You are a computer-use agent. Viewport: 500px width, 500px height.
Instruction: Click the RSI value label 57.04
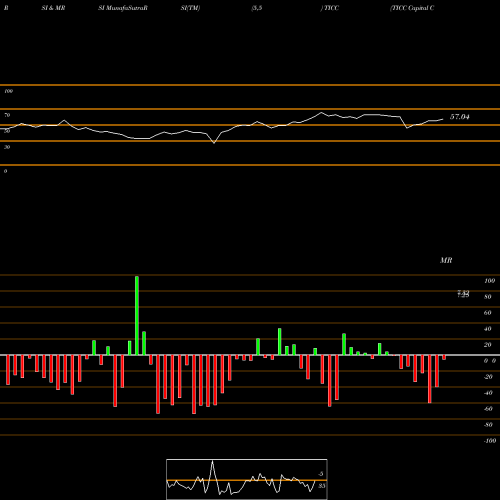[x=459, y=117]
